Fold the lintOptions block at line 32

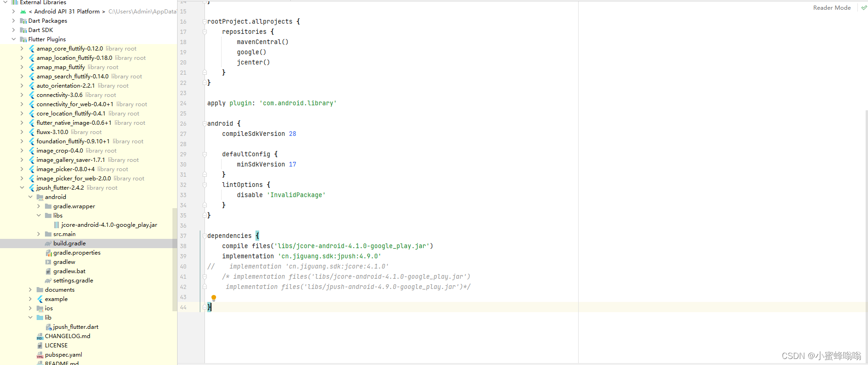point(204,185)
